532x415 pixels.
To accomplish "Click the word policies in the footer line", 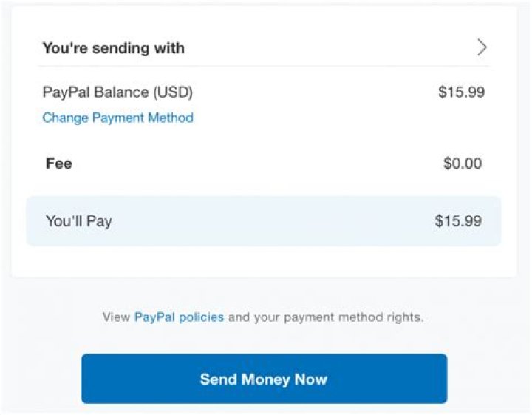I will tap(201, 317).
